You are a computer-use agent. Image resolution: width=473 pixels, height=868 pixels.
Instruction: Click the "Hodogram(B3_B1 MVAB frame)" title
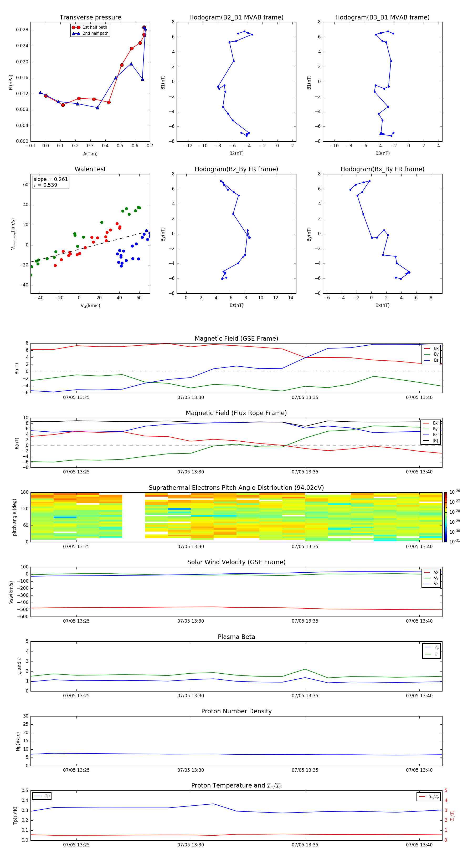[x=382, y=18]
